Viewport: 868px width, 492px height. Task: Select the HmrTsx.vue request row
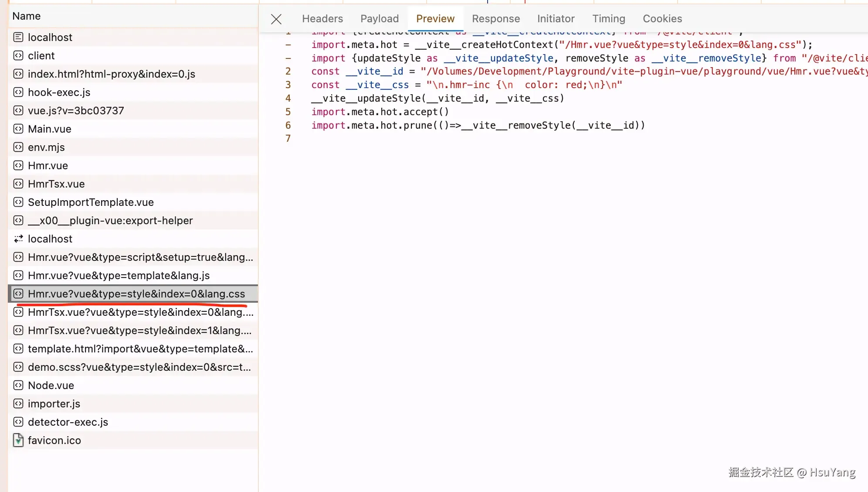click(133, 184)
